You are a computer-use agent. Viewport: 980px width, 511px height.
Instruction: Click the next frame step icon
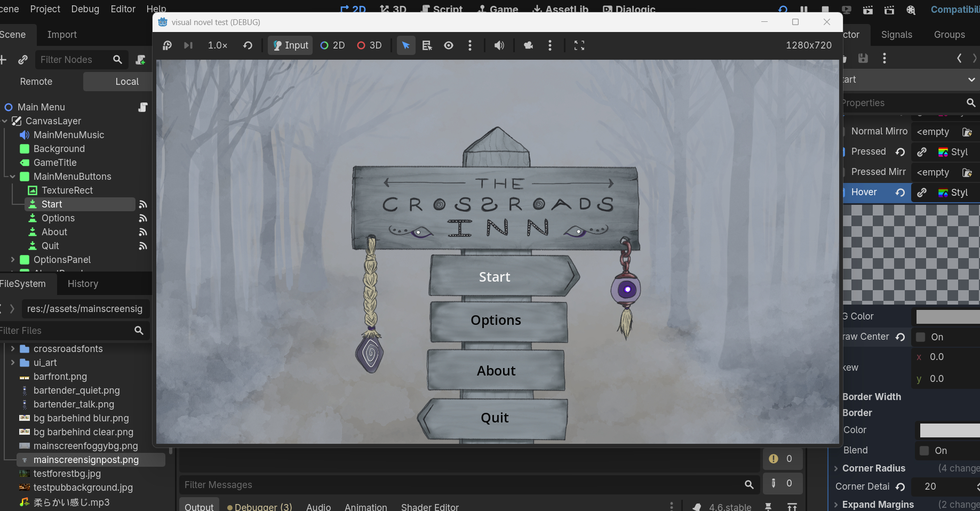[188, 45]
